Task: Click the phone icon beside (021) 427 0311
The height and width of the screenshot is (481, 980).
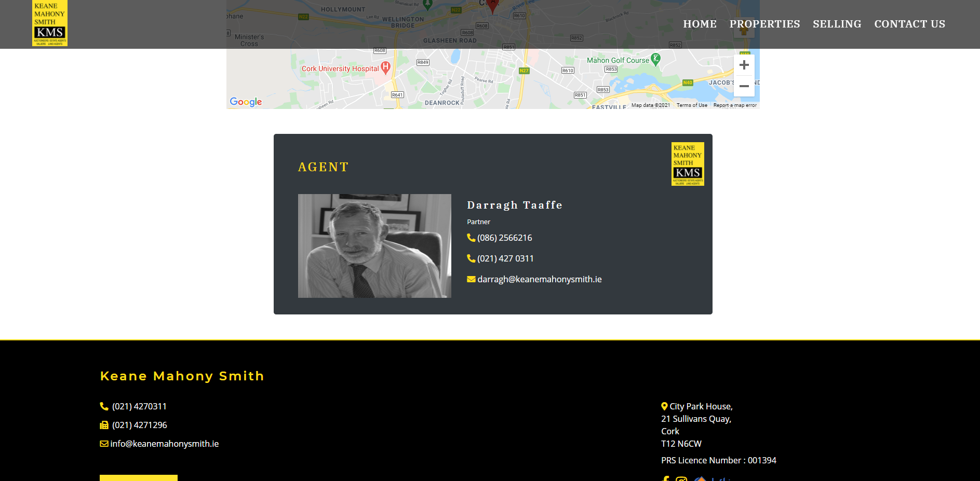Action: 471,258
